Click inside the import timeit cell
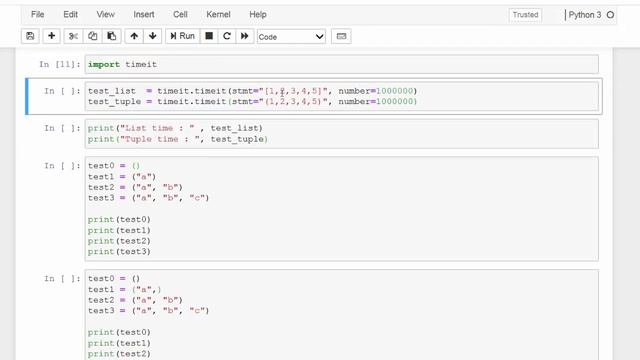 pyautogui.click(x=342, y=64)
